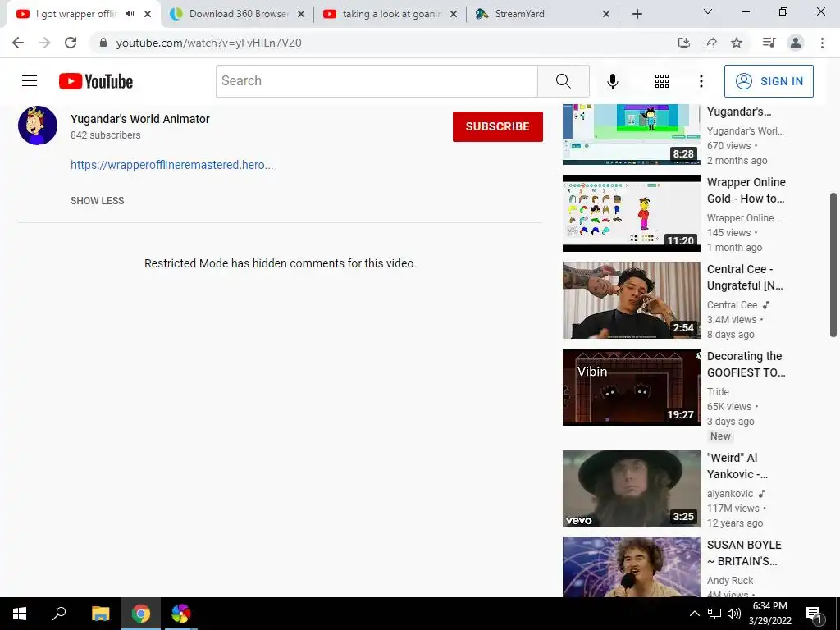Click the browser forward arrow
This screenshot has height=630, width=840.
[x=44, y=43]
